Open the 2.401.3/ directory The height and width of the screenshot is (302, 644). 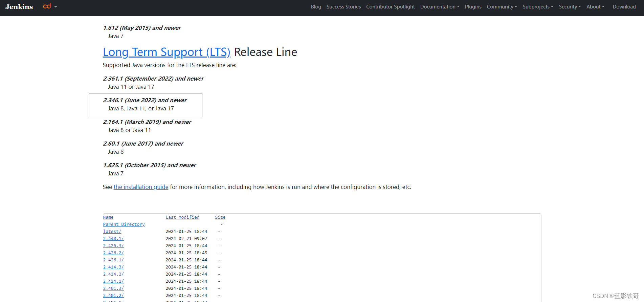point(113,288)
